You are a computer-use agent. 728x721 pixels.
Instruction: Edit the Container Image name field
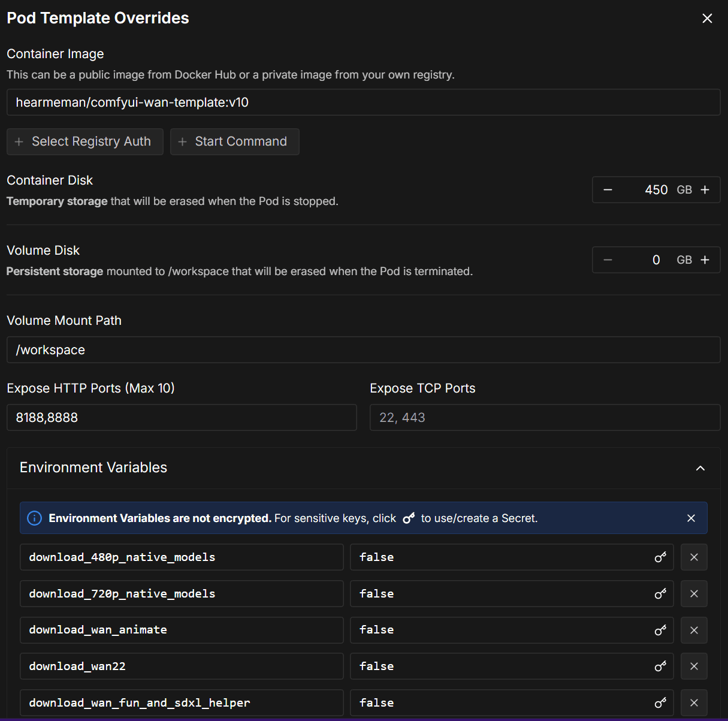pyautogui.click(x=363, y=102)
